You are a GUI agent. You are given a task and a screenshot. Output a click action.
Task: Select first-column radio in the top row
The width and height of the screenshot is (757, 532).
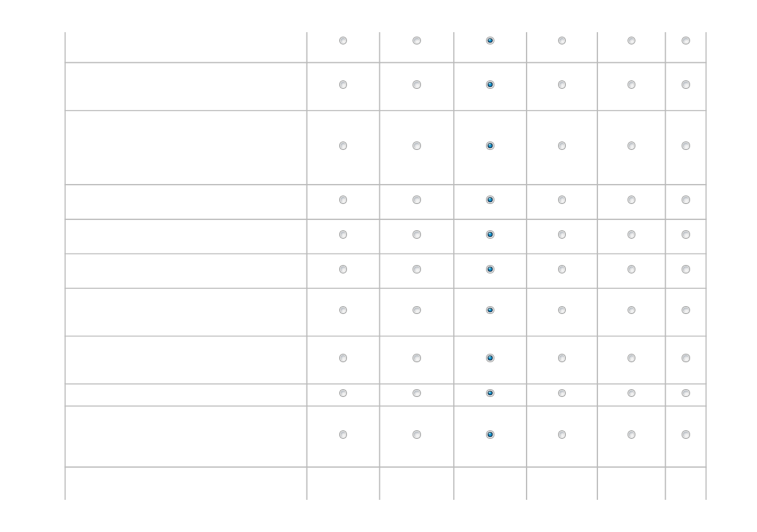(x=342, y=41)
